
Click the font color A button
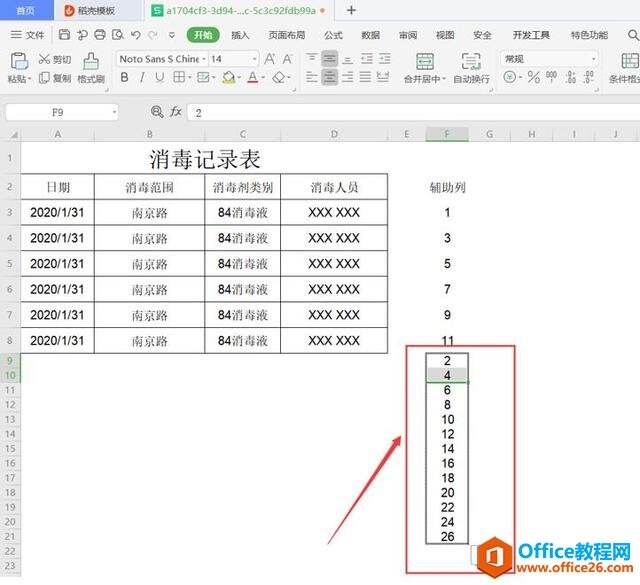coord(253,77)
